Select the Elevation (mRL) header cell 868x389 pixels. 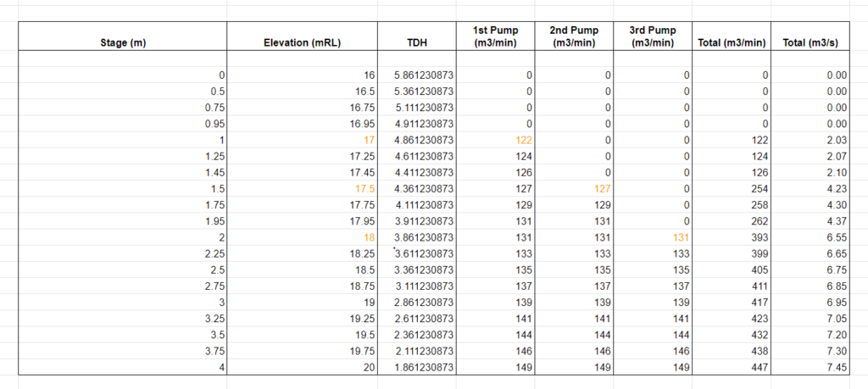pos(303,36)
